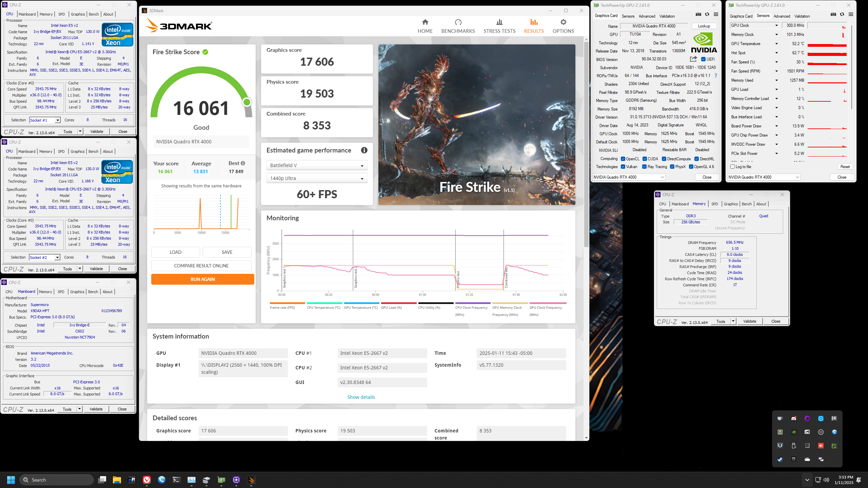Toggle the CUDA checkbox in GPU-Z

pyautogui.click(x=645, y=159)
